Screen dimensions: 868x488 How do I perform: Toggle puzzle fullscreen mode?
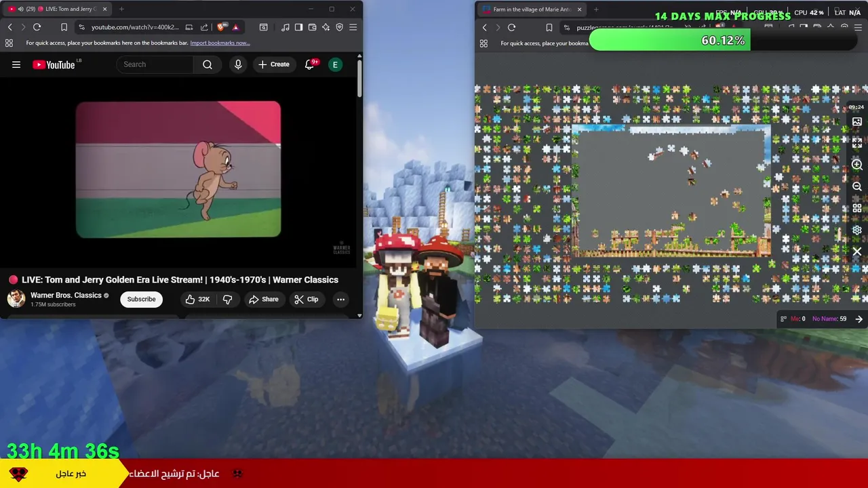click(857, 144)
